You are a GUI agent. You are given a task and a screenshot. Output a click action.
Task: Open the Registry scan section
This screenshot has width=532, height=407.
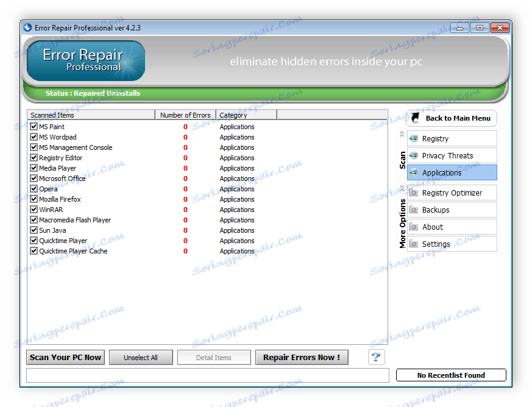(452, 138)
